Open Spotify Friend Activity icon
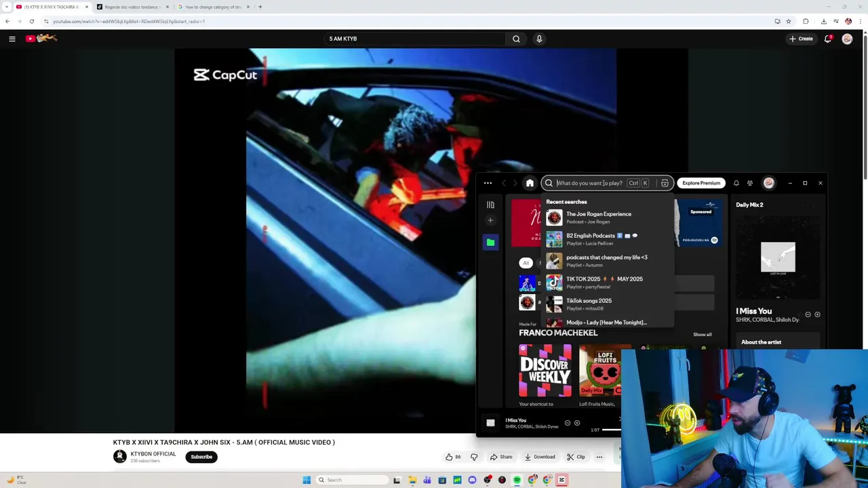The width and height of the screenshot is (868, 488). coord(750,183)
